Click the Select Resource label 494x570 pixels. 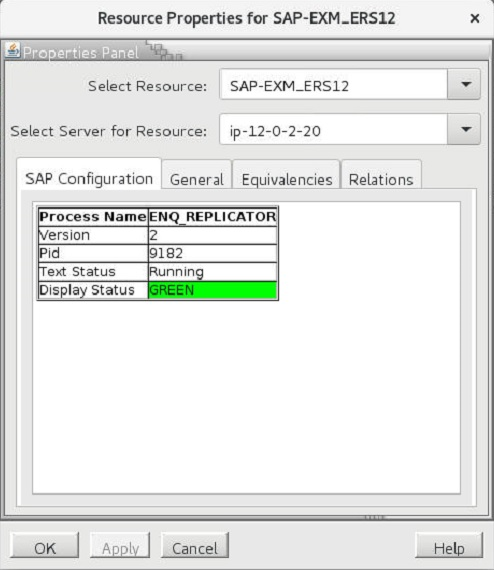coord(148,86)
